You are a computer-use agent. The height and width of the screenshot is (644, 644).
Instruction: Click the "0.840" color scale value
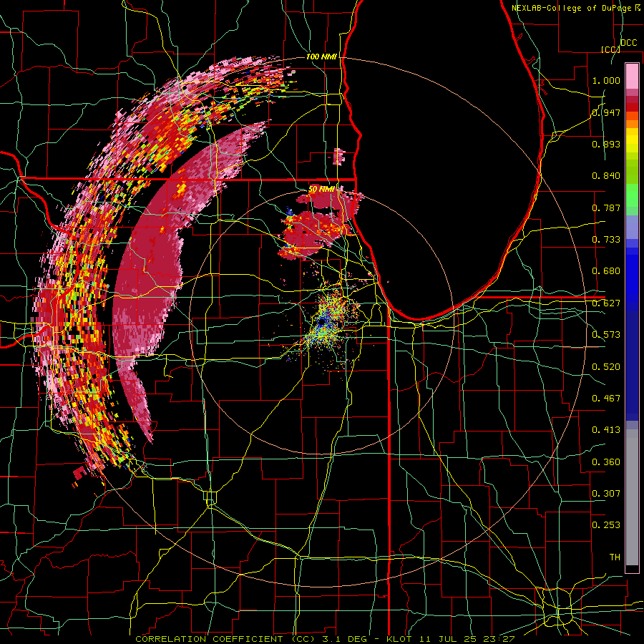click(606, 176)
